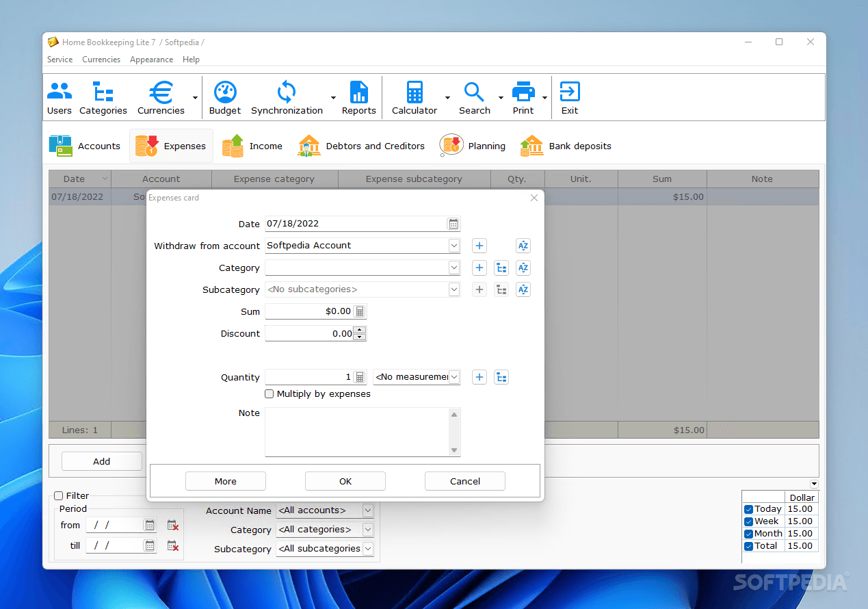Add a new account with plus icon
Viewport: 868px width, 609px height.
[x=479, y=246]
